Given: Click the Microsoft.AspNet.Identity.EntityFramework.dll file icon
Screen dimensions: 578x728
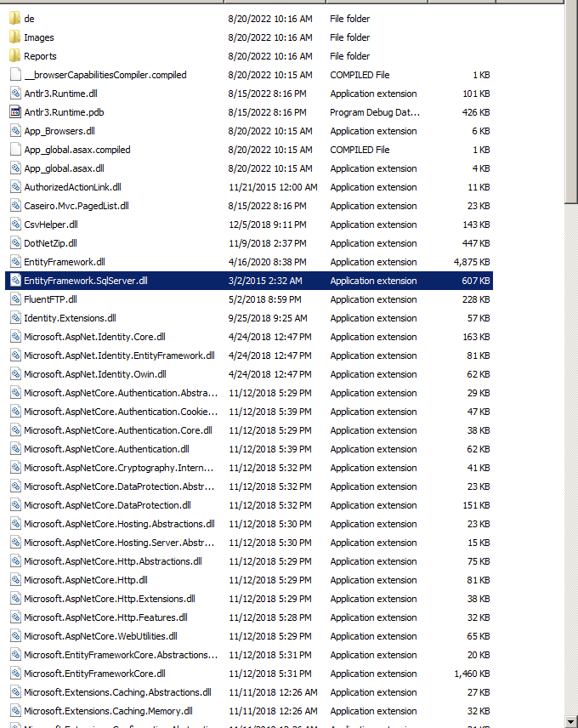Looking at the screenshot, I should tap(15, 355).
